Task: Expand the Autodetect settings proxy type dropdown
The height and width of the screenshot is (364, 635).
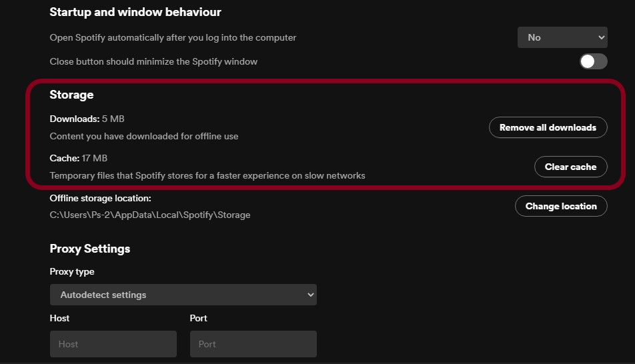Action: pyautogui.click(x=183, y=295)
